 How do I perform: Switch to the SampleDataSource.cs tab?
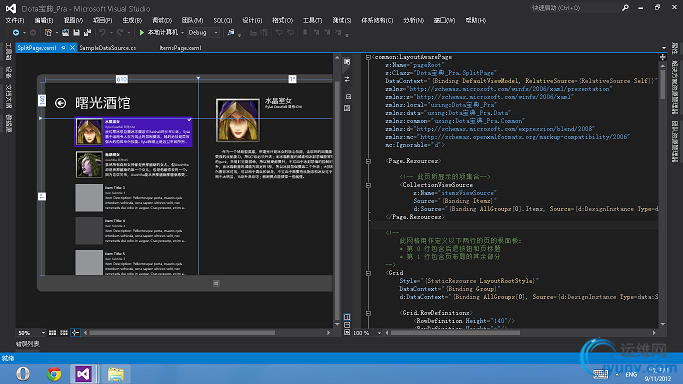coord(108,48)
